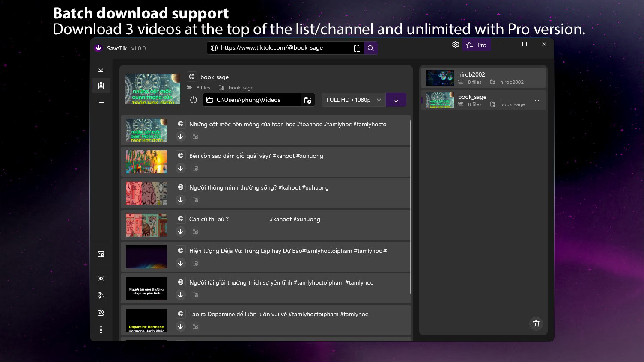Viewport: 644px width, 362px height.
Task: Click the "Người tài giỏi thường thích sự yên tĩnh" title
Action: pos(281,282)
